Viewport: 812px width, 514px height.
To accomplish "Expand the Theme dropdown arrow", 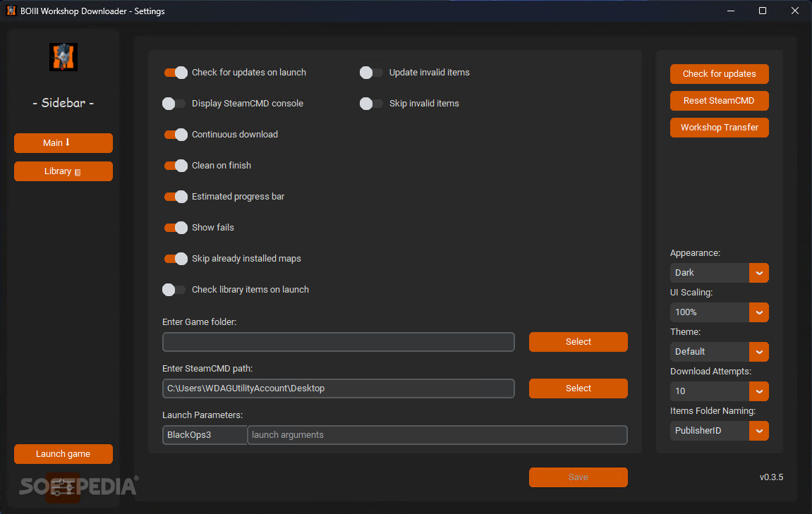I will (x=759, y=352).
